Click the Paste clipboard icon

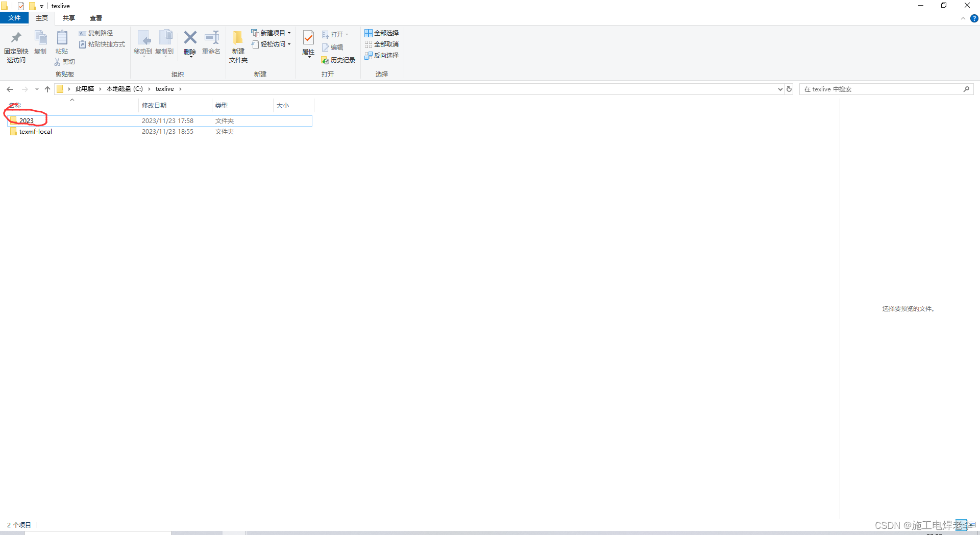click(62, 38)
